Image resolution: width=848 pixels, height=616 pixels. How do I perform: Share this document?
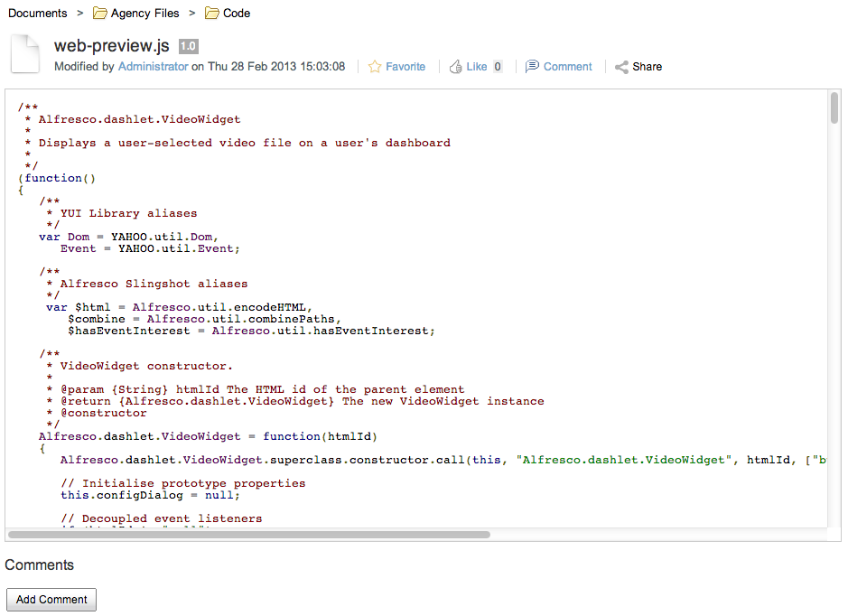(647, 67)
